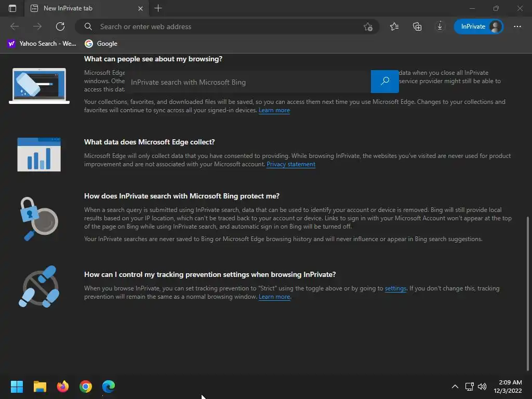Minimize the Edge window
This screenshot has width=532, height=399.
coord(472,8)
